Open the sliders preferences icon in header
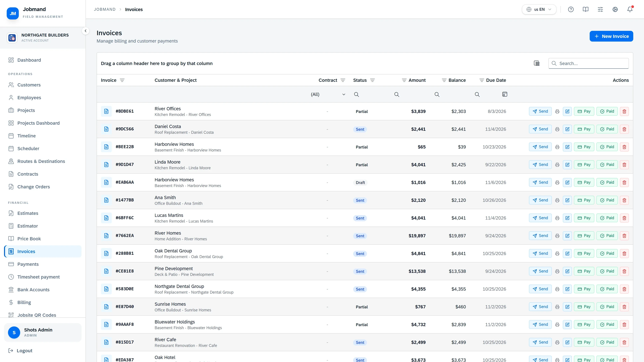Image resolution: width=644 pixels, height=362 pixels. coord(600,10)
